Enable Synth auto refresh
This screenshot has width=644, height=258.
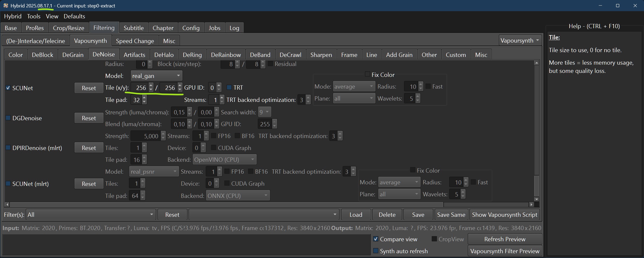376,251
